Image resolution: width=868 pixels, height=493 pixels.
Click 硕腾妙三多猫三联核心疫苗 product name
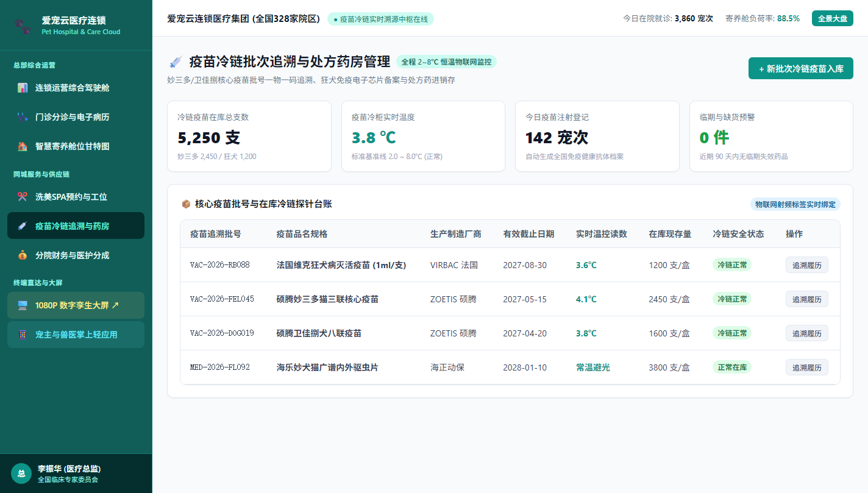[327, 299]
